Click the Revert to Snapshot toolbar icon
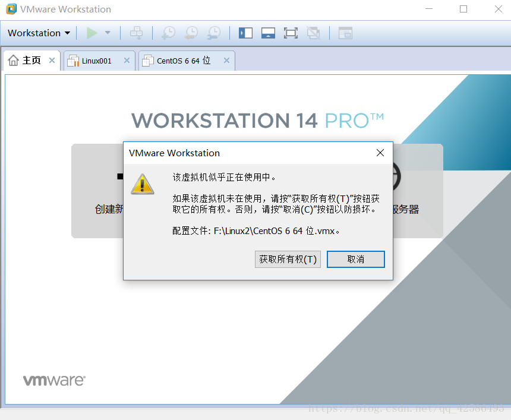 (x=191, y=33)
